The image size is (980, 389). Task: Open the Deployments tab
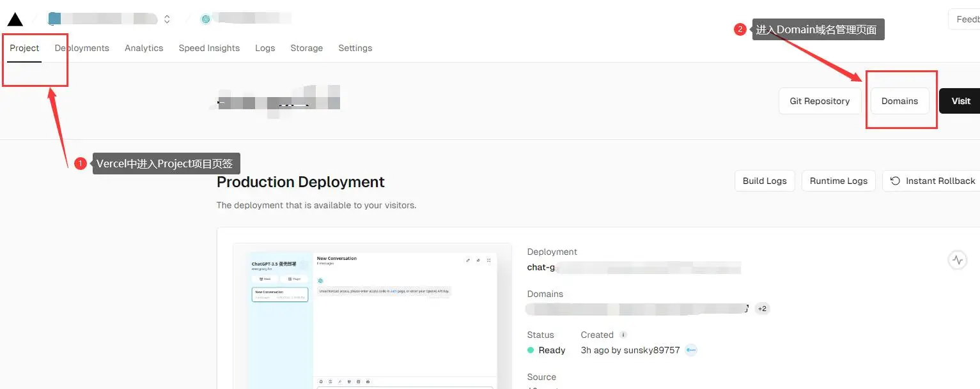pos(82,48)
